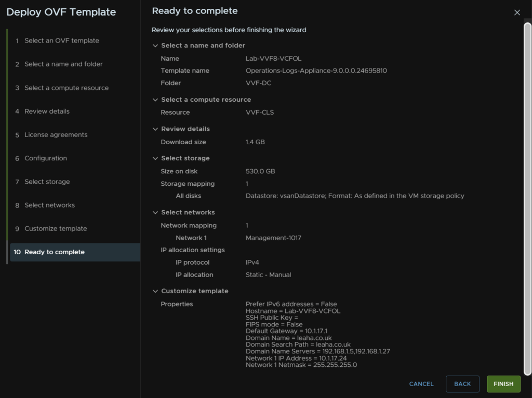Click the template name Operations-Logs-Appliance-9.0.0.0.24695810
The height and width of the screenshot is (398, 532).
(316, 71)
